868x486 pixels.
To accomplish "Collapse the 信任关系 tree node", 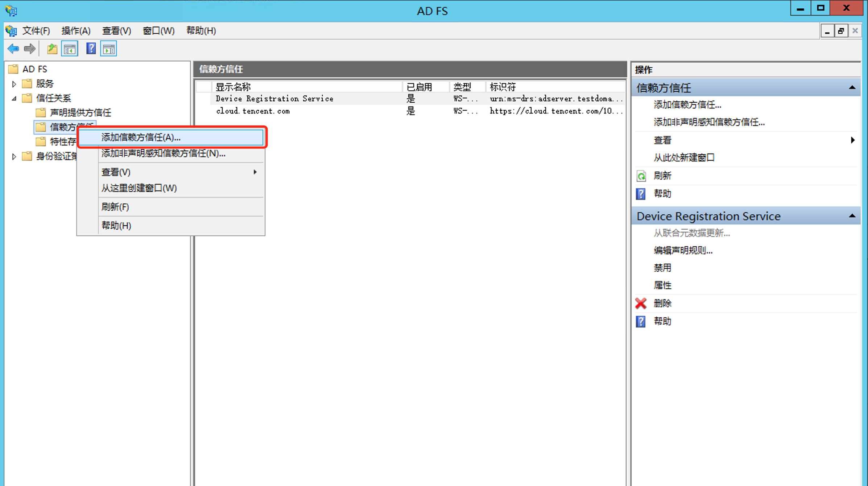I will pos(14,98).
